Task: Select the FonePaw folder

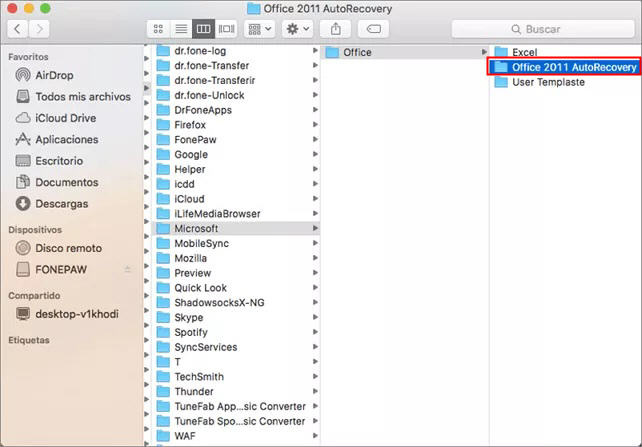Action: point(236,140)
